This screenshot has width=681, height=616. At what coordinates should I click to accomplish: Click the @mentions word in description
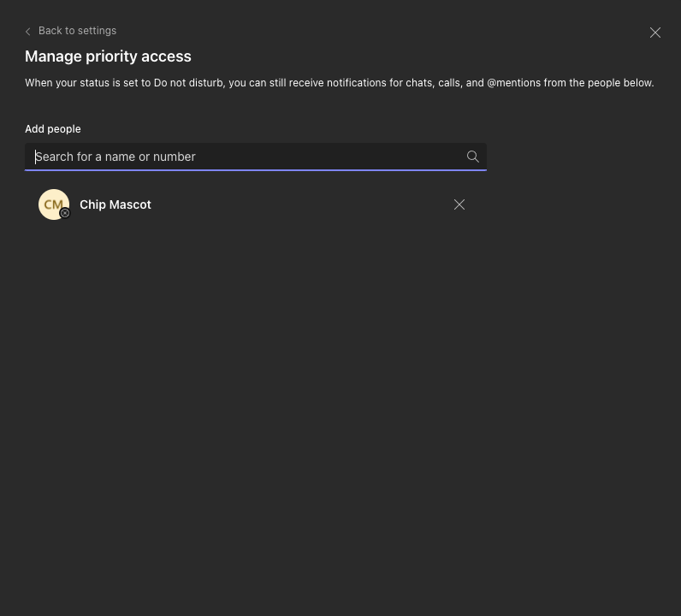(x=514, y=83)
